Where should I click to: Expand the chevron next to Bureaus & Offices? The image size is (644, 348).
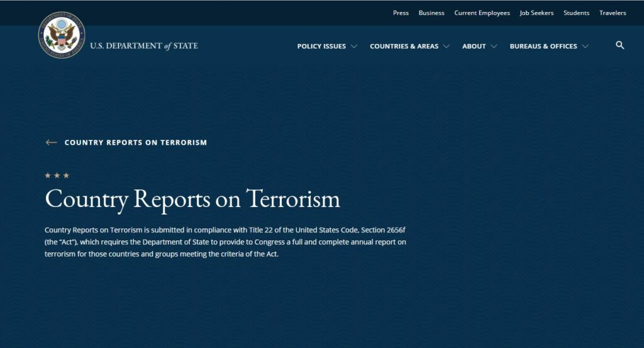[x=586, y=46]
